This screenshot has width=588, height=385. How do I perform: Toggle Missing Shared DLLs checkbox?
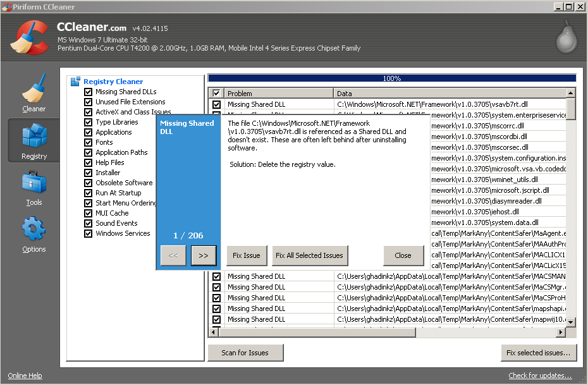point(88,92)
